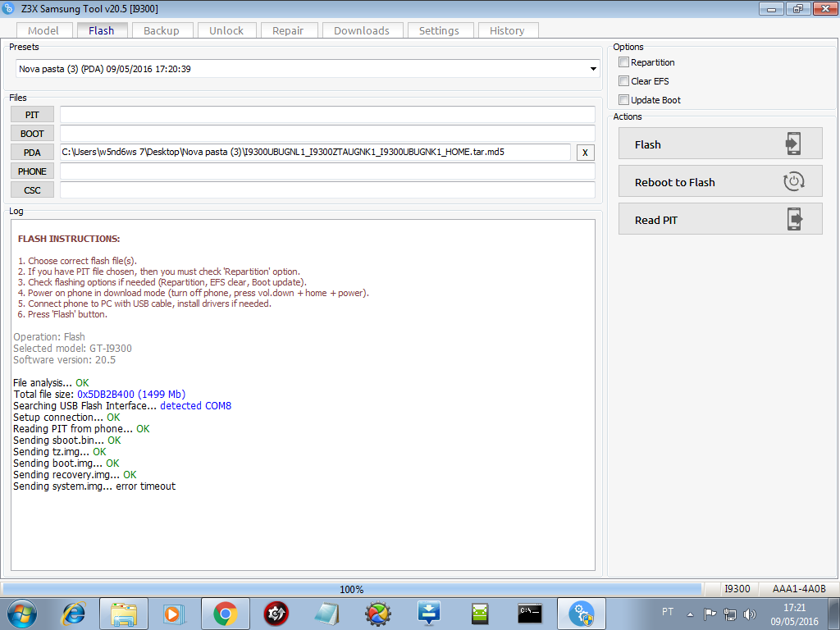The image size is (840, 630).
Task: Click the BOOT file path field
Action: [x=327, y=134]
